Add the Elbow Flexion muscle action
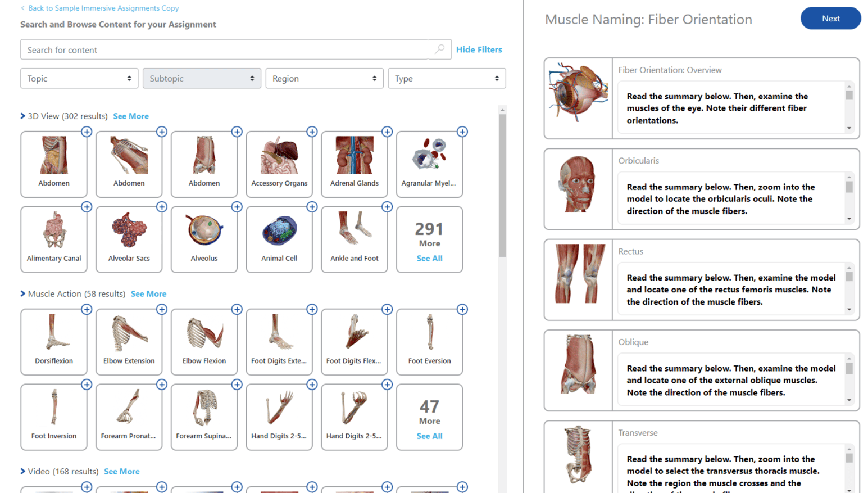The width and height of the screenshot is (868, 493). pyautogui.click(x=237, y=309)
